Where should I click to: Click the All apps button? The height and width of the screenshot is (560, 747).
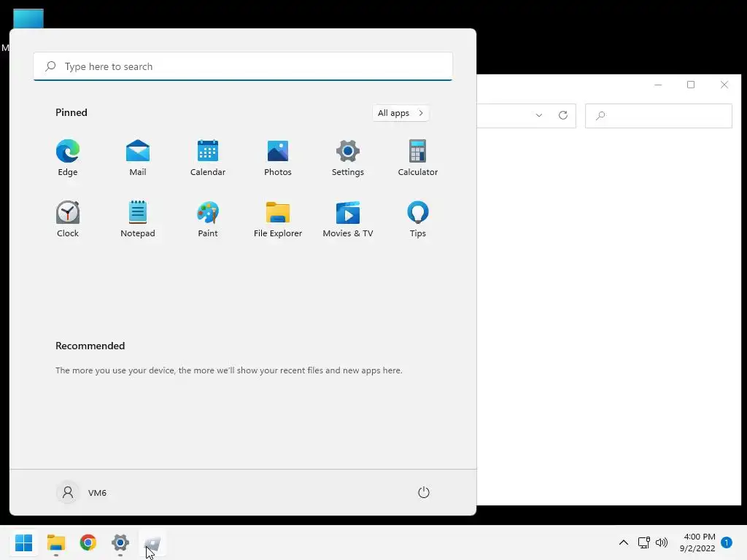[400, 113]
